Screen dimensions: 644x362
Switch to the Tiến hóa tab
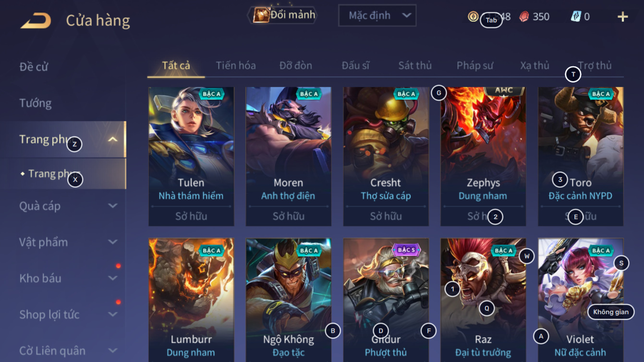(x=236, y=66)
